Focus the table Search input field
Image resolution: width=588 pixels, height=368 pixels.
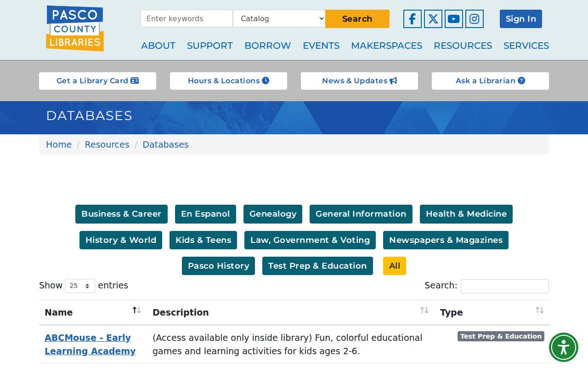point(505,286)
